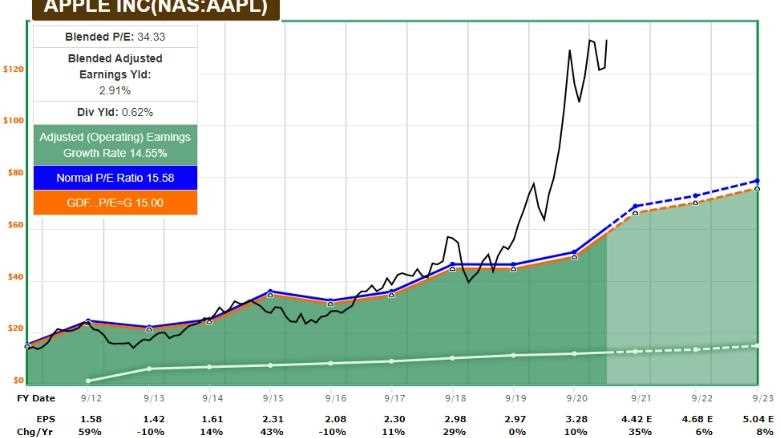Select the 9/19 fiscal year date
This screenshot has height=438, width=780.
click(x=516, y=398)
